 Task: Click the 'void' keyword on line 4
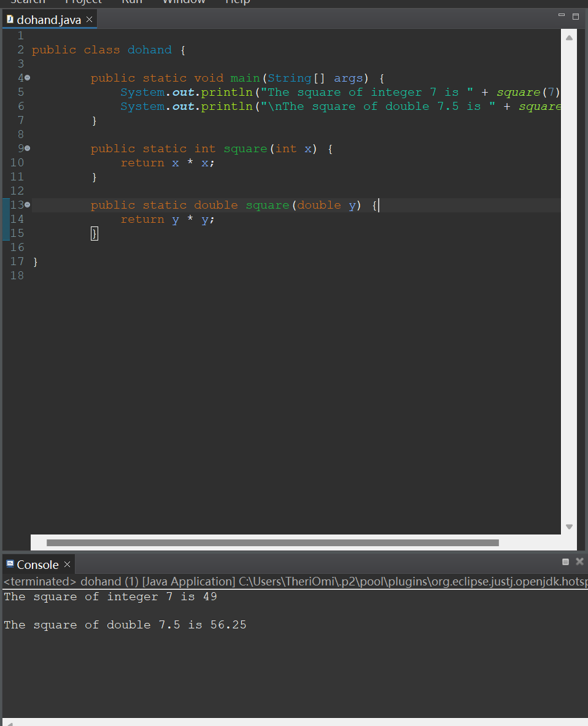[209, 79]
